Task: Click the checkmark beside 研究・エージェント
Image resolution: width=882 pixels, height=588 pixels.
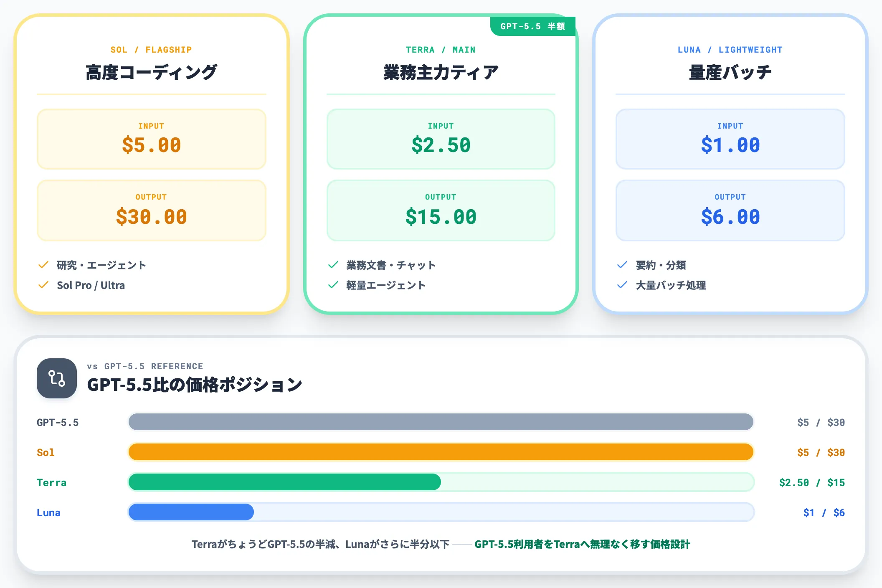Action: click(x=43, y=265)
